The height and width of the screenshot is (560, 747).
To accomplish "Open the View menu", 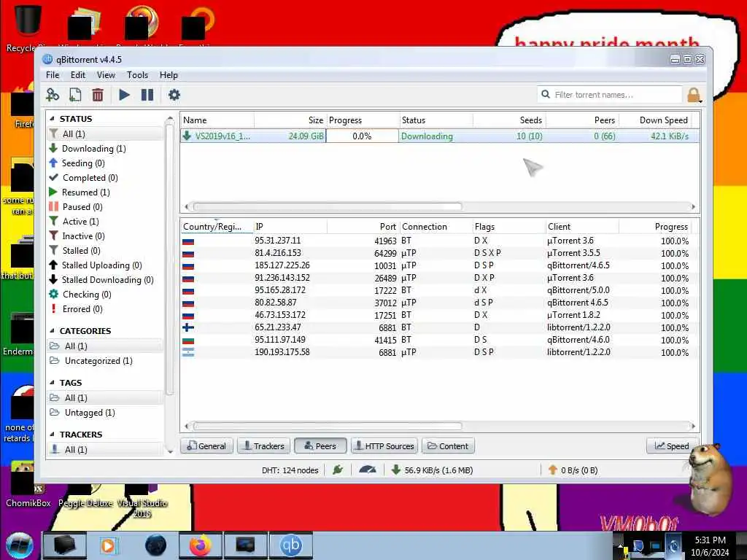I will (x=106, y=75).
